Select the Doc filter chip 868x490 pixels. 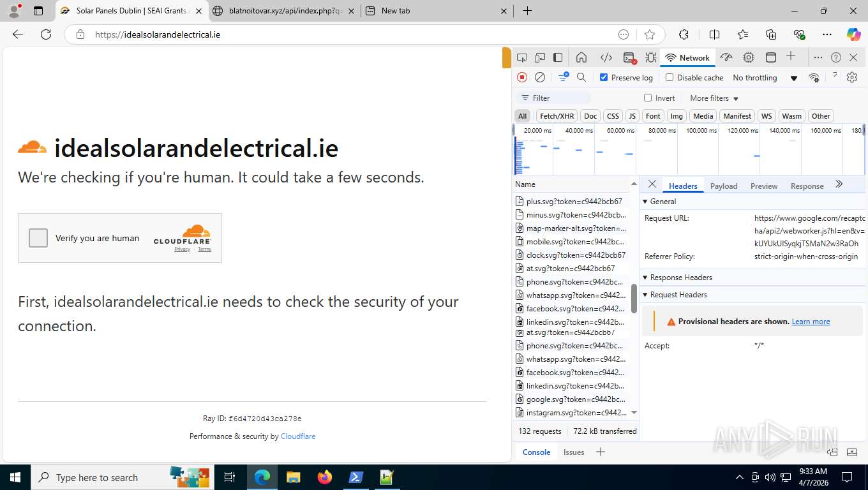pos(590,116)
